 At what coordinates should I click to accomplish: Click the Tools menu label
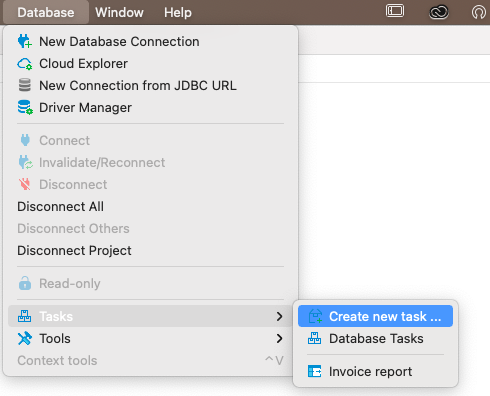(x=55, y=338)
